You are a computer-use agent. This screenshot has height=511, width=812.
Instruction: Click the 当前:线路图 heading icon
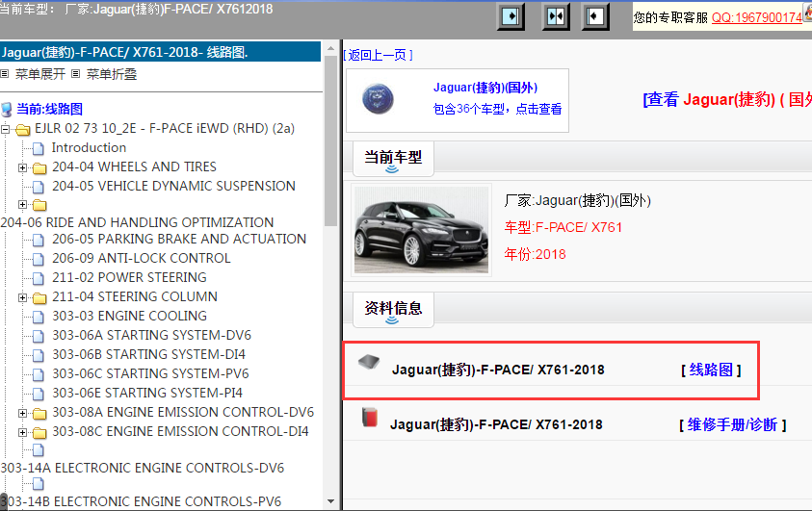click(x=7, y=110)
